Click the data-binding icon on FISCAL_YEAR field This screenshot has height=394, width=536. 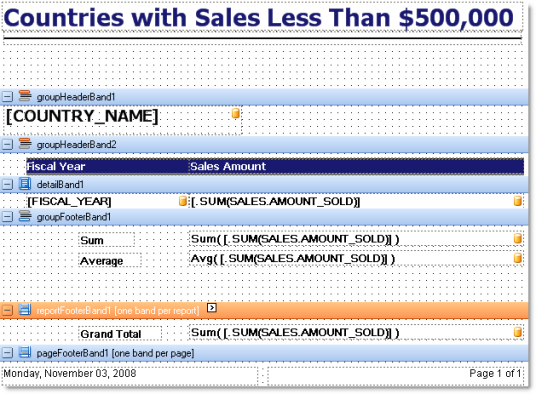183,201
